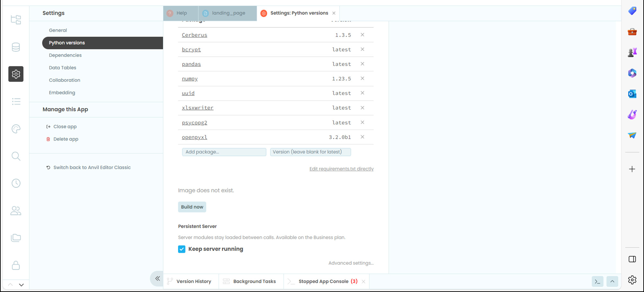Screen dimensions: 644x292
Task: Open the purple Designer sidebar icon
Action: coord(632,114)
